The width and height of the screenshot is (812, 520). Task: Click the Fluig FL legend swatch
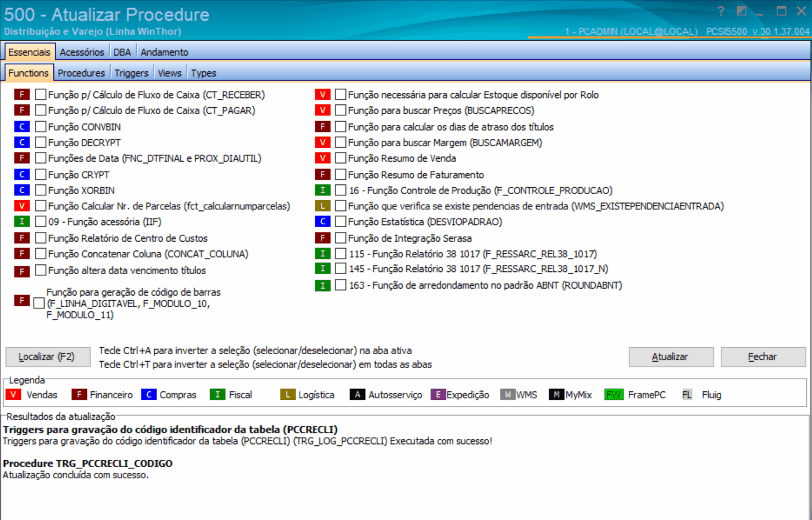coord(687,395)
